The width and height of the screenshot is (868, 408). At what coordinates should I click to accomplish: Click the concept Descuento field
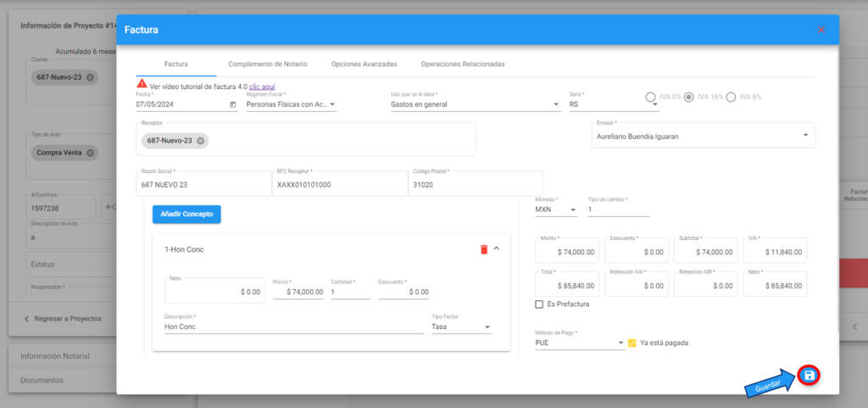[x=403, y=292]
